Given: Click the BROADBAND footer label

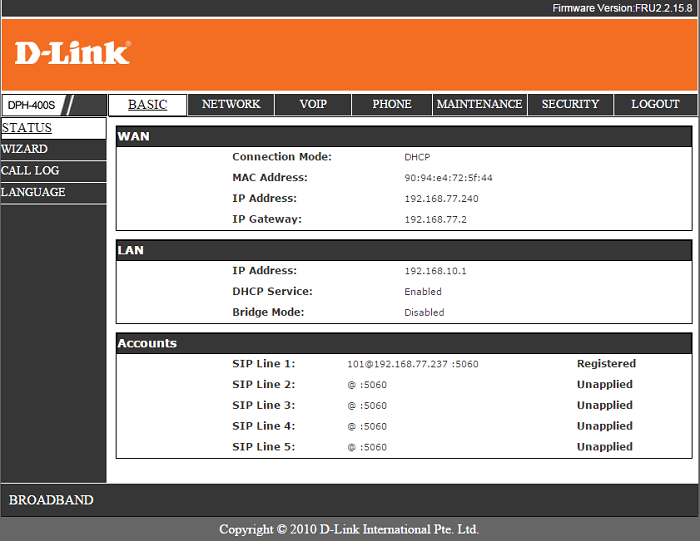Looking at the screenshot, I should coord(51,500).
